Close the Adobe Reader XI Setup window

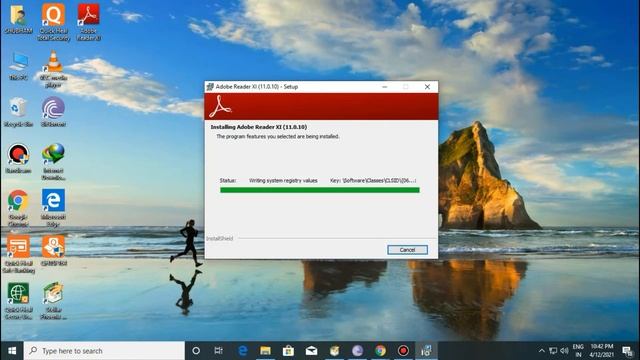pos(427,87)
